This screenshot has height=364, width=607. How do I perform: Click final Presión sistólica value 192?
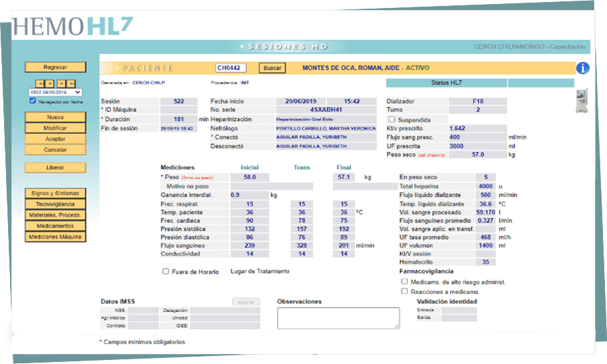[344, 229]
